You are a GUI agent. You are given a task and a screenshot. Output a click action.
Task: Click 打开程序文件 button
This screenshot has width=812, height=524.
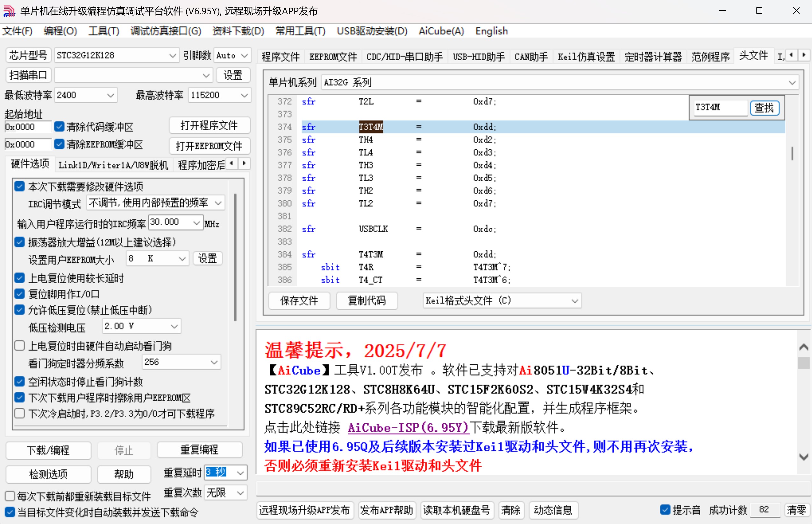pos(210,126)
